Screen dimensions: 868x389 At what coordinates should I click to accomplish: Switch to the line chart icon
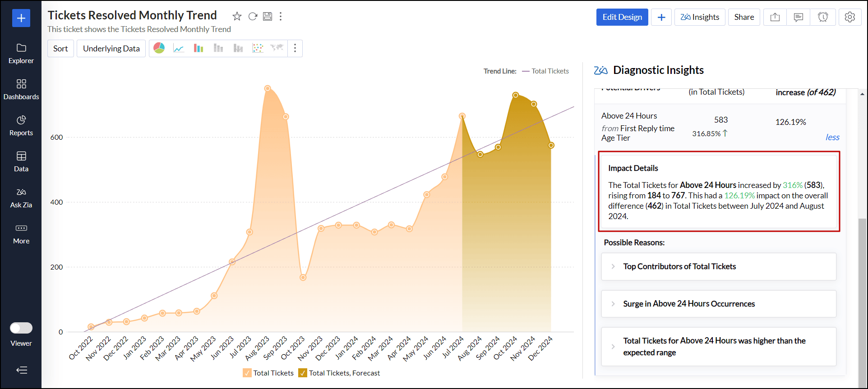click(179, 48)
